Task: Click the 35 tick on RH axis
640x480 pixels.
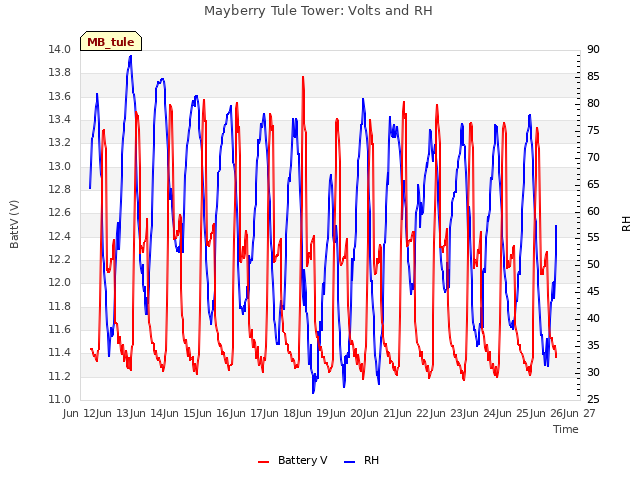Action: [593, 345]
